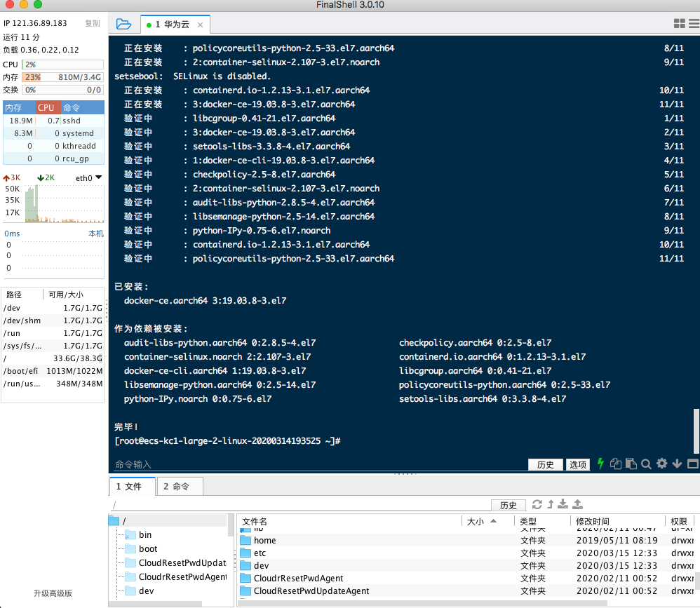Viewport: 700px width, 608px height.
Task: Select root / folder in tree
Action: point(169,521)
